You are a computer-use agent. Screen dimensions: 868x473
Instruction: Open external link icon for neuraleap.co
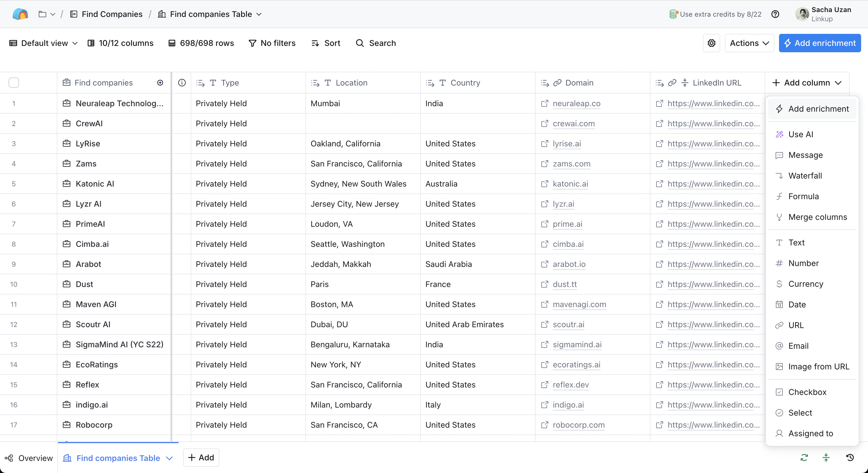[x=545, y=103]
